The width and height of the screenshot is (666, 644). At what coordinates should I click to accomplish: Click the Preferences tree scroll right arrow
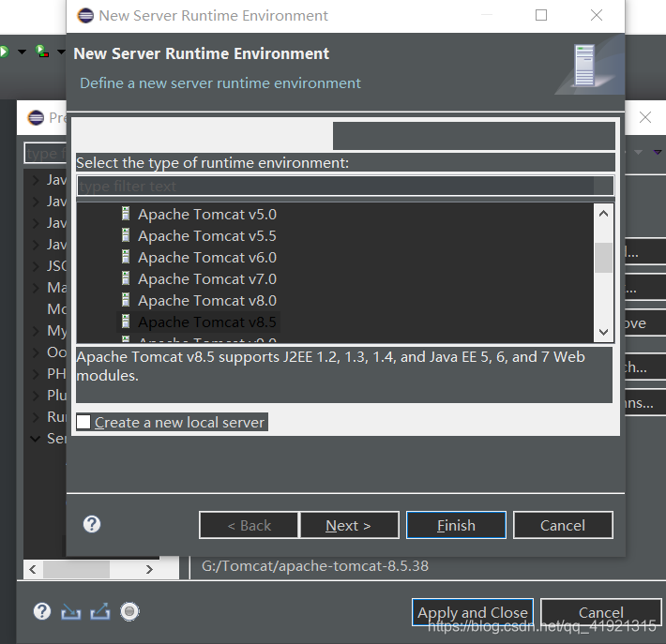click(149, 569)
